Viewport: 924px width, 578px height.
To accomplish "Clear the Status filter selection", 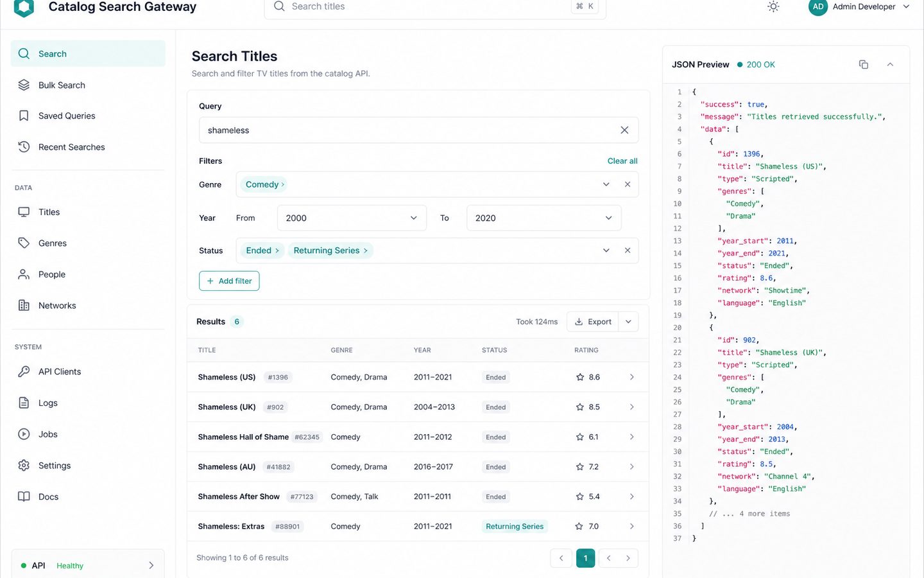I will 628,250.
